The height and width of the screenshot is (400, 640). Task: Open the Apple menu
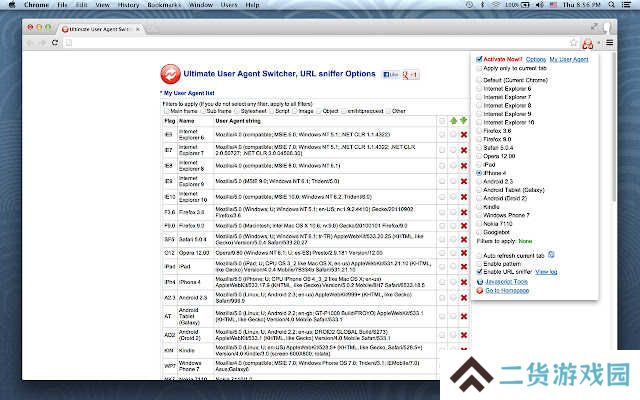click(x=12, y=5)
